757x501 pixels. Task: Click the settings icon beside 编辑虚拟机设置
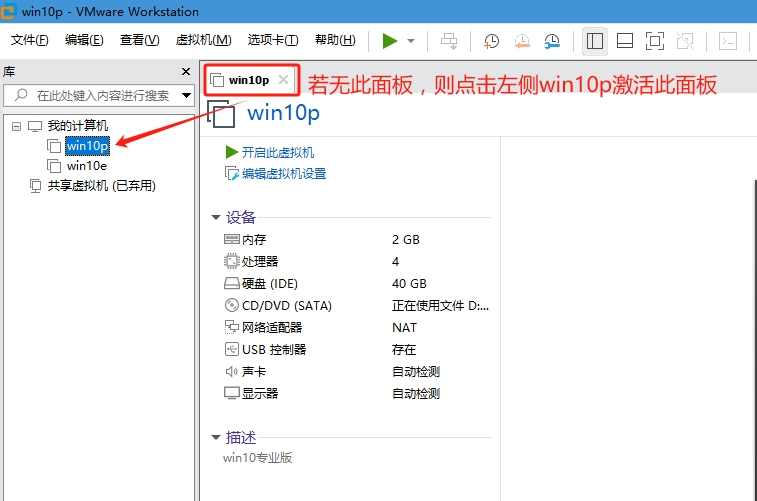click(x=232, y=174)
